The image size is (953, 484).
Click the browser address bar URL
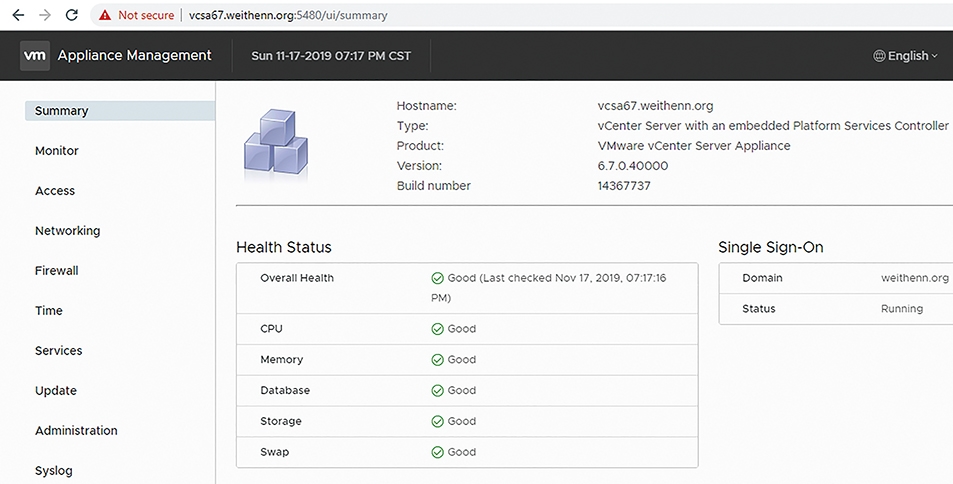287,15
